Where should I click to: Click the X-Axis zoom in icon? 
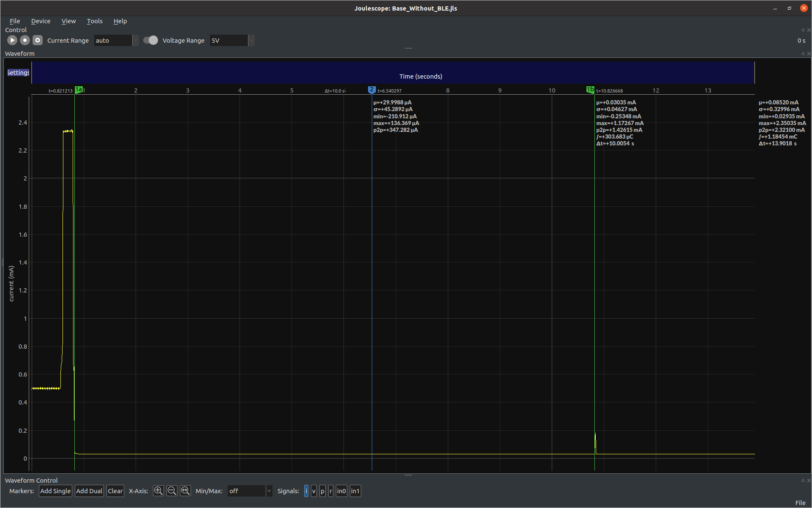click(158, 491)
